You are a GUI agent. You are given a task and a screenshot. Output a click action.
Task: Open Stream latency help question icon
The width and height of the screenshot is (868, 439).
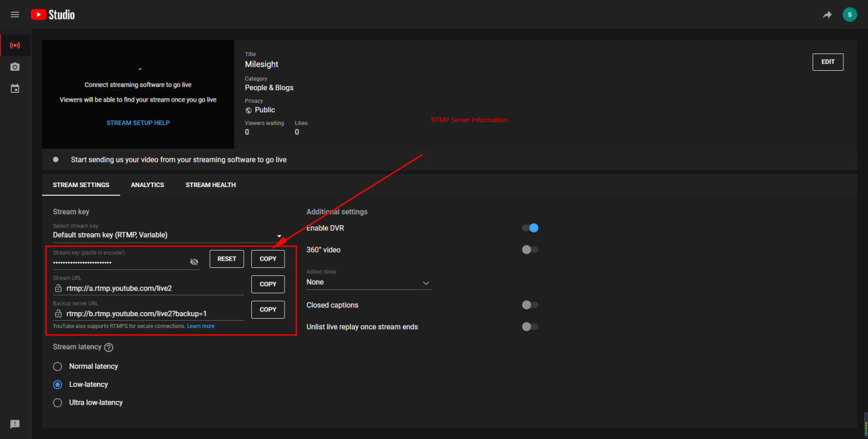coord(109,347)
